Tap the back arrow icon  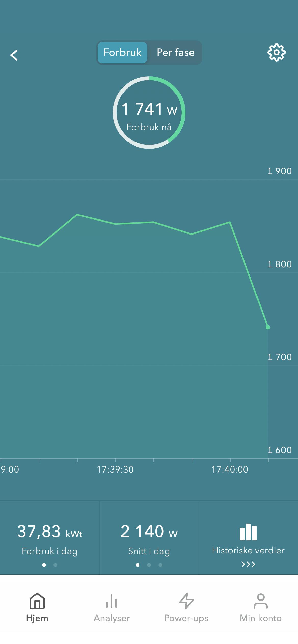[14, 55]
